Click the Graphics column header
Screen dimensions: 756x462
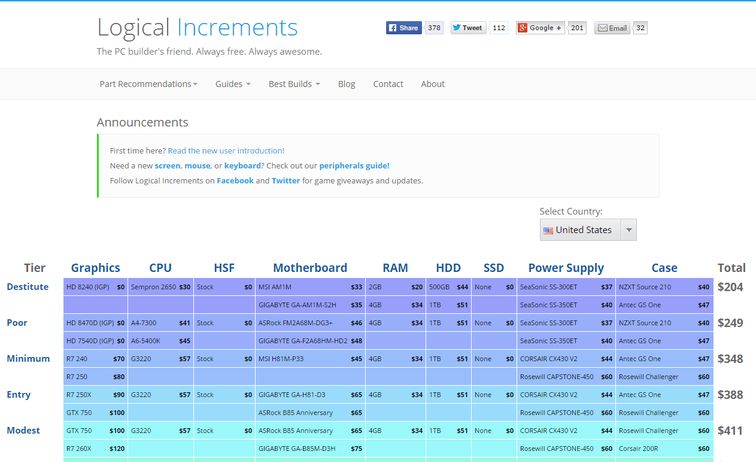[x=96, y=267]
